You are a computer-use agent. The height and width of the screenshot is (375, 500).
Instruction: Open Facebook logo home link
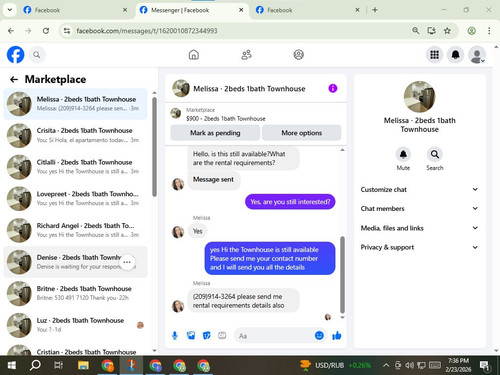click(x=15, y=55)
